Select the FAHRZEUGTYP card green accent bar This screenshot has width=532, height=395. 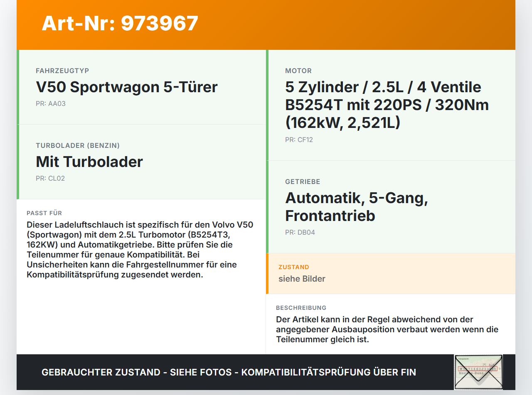pyautogui.click(x=18, y=86)
